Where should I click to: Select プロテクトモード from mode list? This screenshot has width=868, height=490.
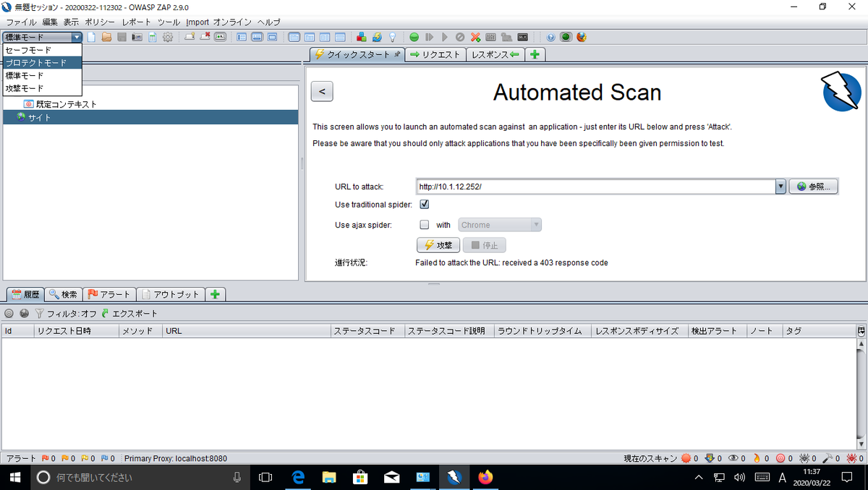point(42,63)
